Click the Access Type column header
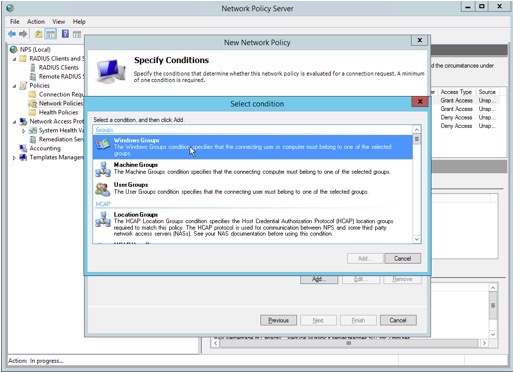This screenshot has height=372, width=513. coord(456,92)
